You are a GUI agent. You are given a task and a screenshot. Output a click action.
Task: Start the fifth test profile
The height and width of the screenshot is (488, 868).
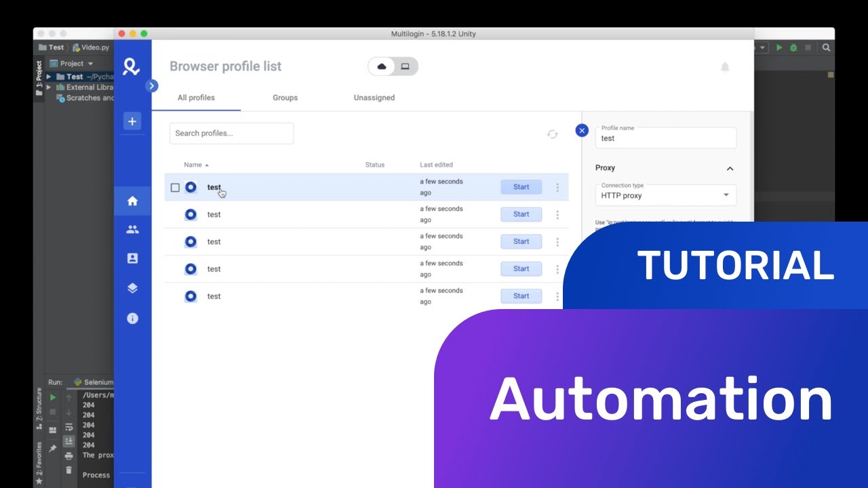521,296
